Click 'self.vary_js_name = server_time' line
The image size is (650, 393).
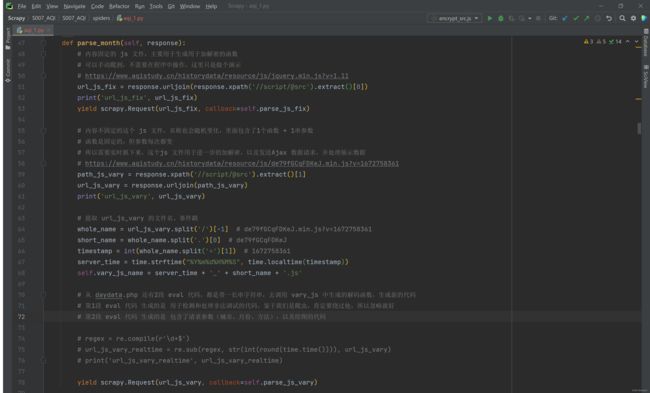189,273
